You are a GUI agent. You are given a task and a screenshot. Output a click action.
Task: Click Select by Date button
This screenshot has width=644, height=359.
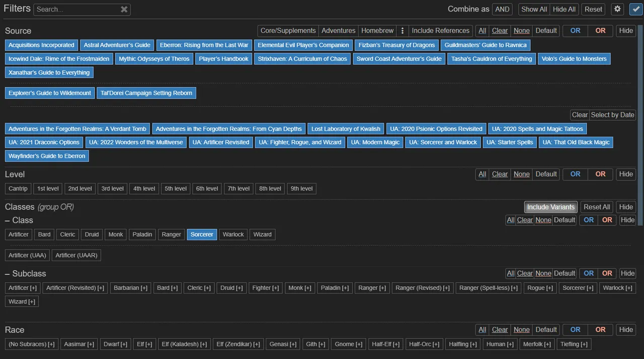coord(612,115)
